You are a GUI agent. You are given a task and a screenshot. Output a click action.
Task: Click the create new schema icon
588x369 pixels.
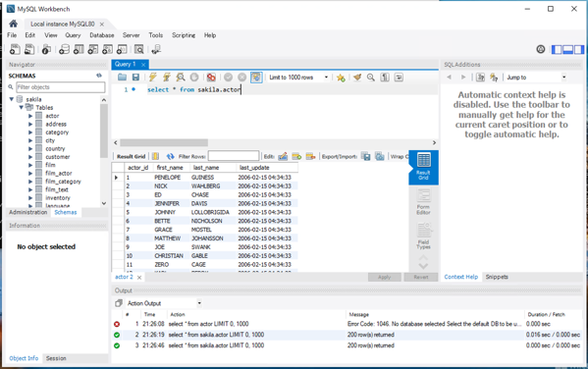64,49
